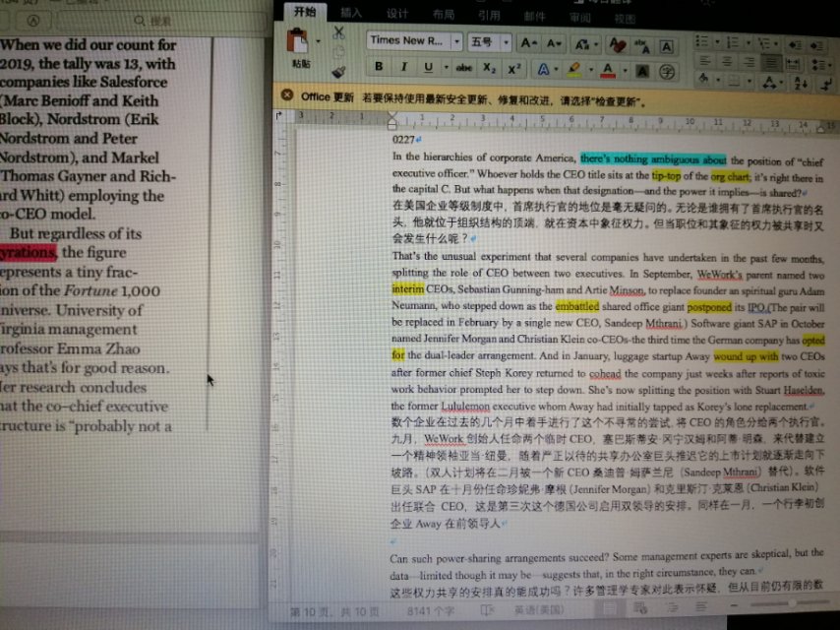Switch to the 插入 ribbon tab
This screenshot has height=630, width=840.
(x=351, y=13)
